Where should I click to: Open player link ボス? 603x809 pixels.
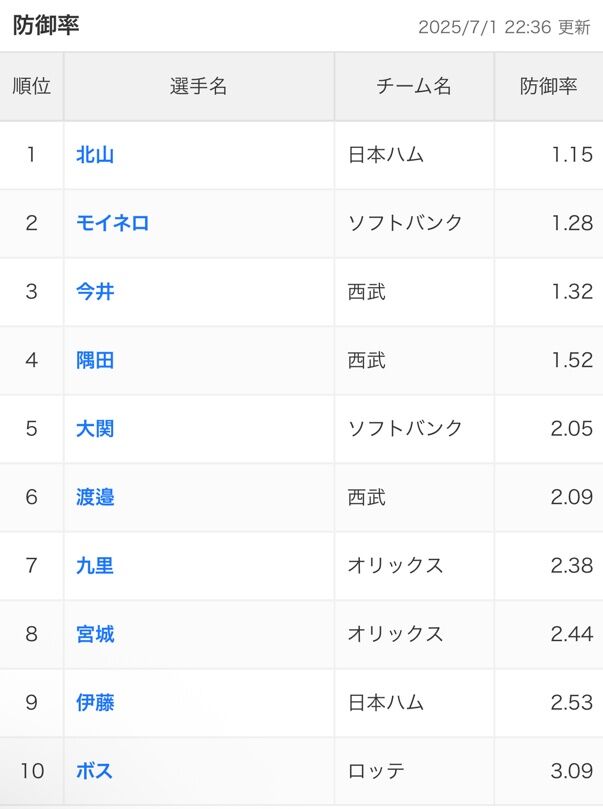[x=94, y=771]
